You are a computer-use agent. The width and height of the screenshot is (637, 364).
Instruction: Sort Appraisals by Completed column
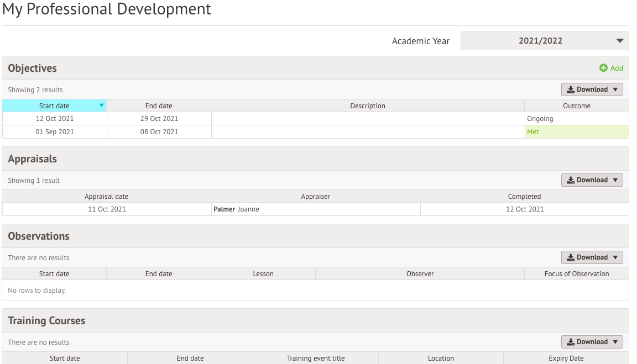point(524,197)
